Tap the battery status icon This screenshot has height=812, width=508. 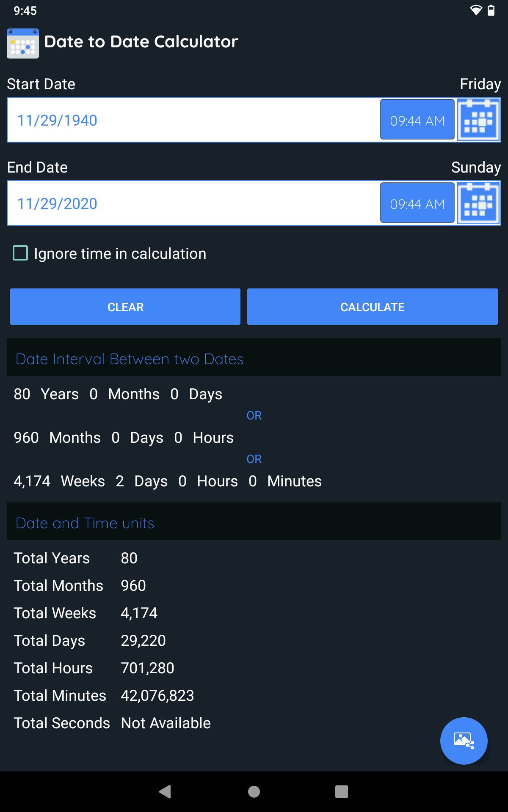coord(491,10)
